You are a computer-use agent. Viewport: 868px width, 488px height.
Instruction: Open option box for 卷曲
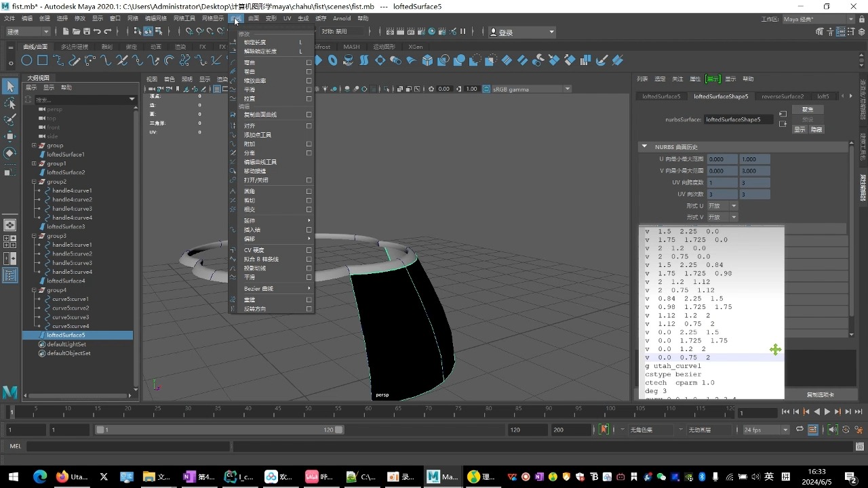pyautogui.click(x=309, y=71)
